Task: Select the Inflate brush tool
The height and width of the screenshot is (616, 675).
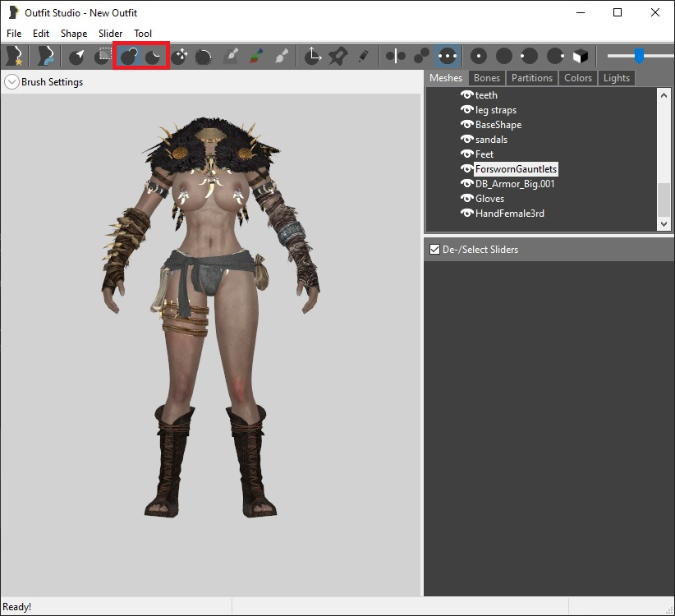Action: (129, 57)
